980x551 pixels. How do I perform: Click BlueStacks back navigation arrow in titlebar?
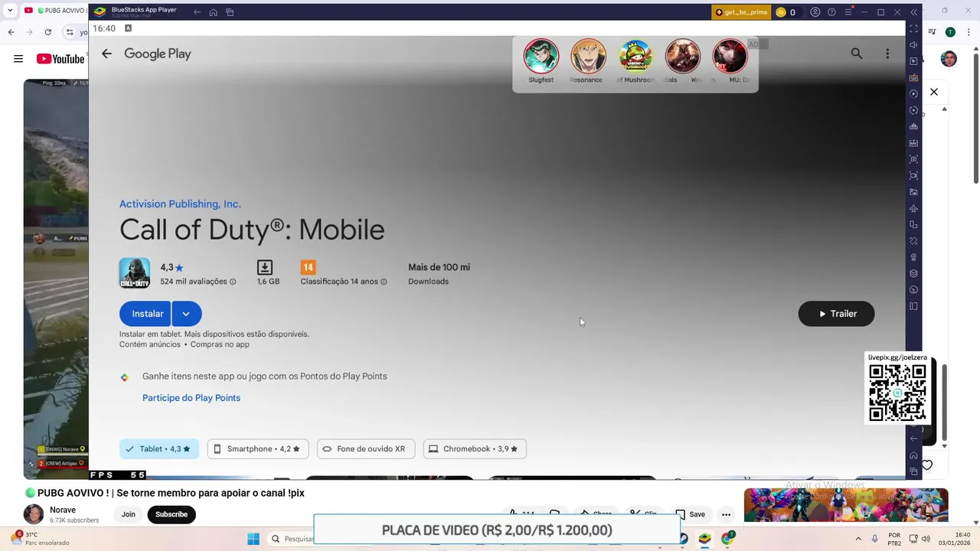click(x=197, y=12)
